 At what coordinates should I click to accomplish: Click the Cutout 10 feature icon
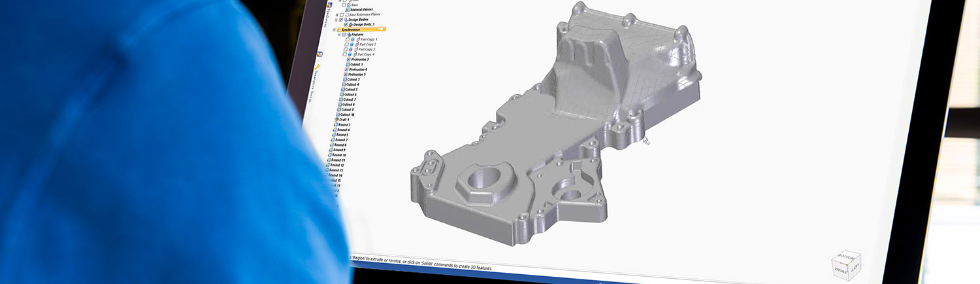(339, 115)
